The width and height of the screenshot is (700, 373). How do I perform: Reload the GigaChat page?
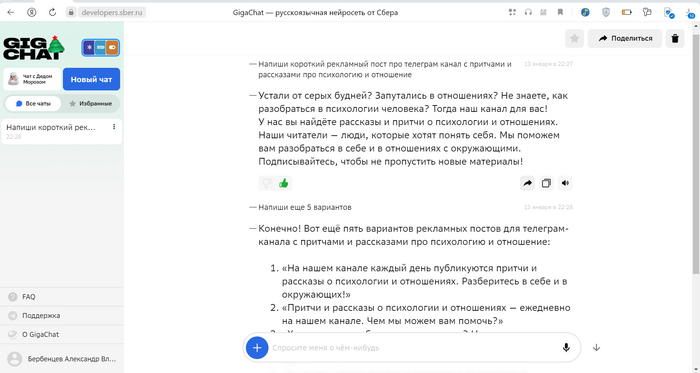(x=52, y=12)
